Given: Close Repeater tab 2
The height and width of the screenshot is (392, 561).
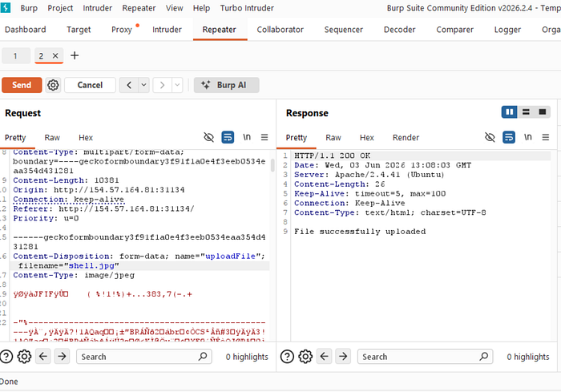Looking at the screenshot, I should tap(55, 56).
